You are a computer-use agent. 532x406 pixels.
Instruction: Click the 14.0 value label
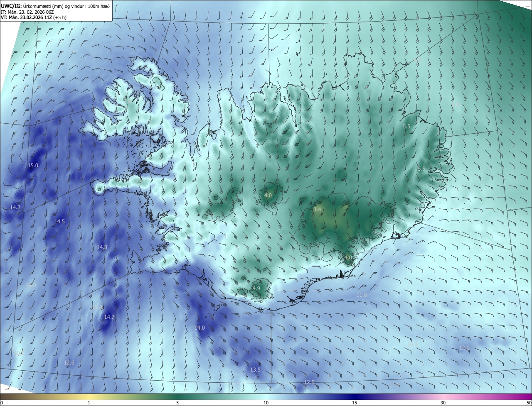click(x=199, y=328)
